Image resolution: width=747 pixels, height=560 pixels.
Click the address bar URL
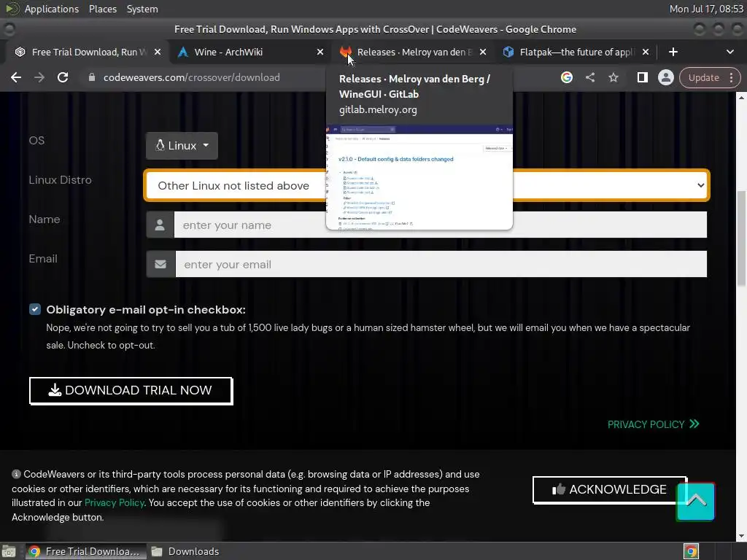point(192,77)
